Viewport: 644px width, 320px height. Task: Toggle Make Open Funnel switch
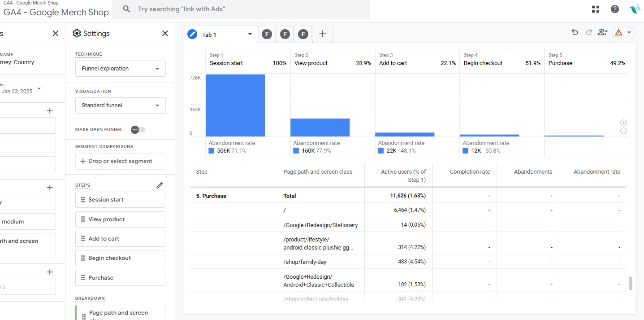138,130
